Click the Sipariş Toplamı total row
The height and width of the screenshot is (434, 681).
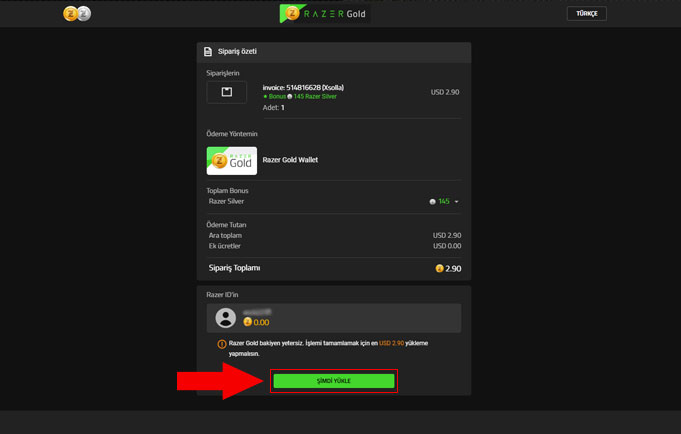pos(333,268)
